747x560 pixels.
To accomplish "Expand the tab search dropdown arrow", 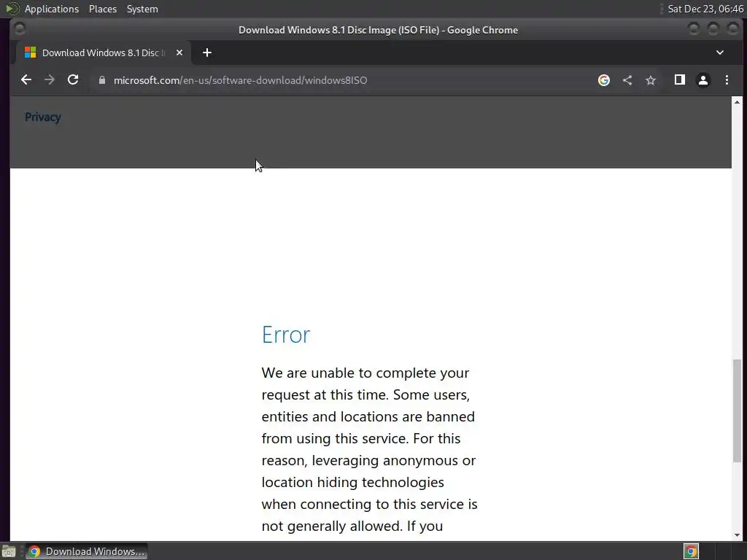I will coord(720,52).
